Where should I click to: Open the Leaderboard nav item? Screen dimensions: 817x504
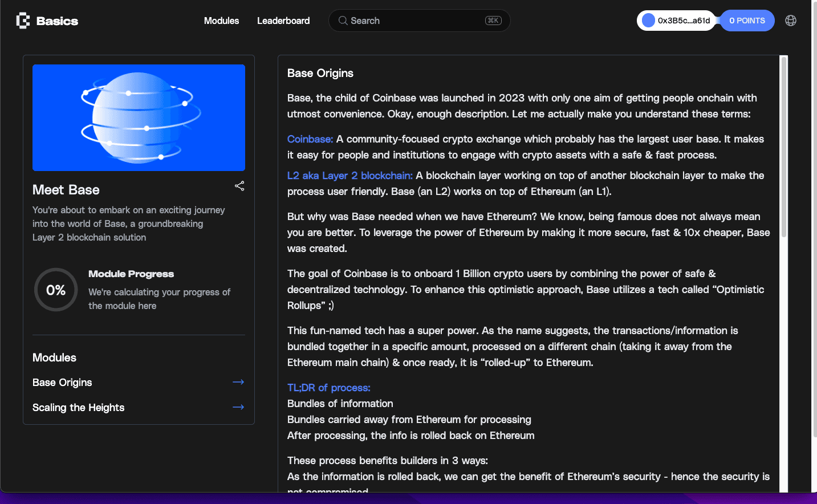coord(283,21)
